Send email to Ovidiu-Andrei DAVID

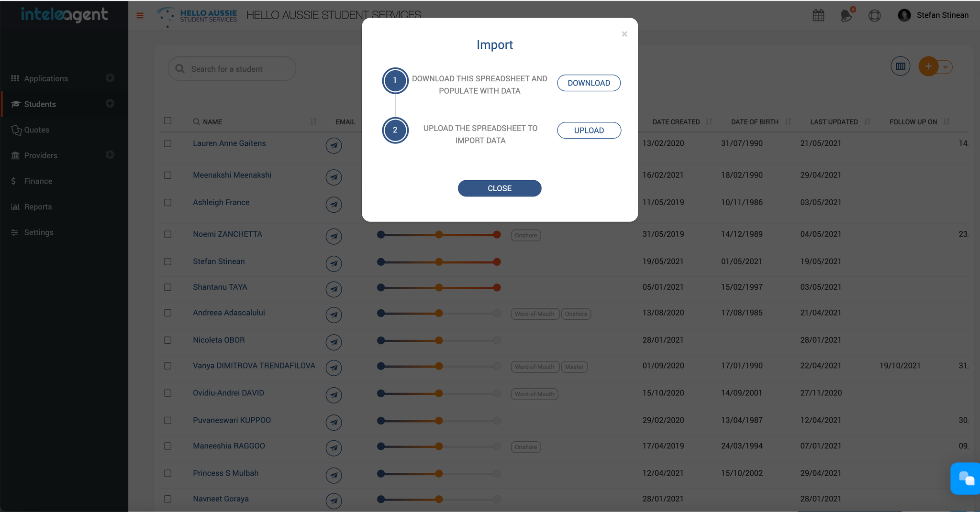click(x=334, y=395)
